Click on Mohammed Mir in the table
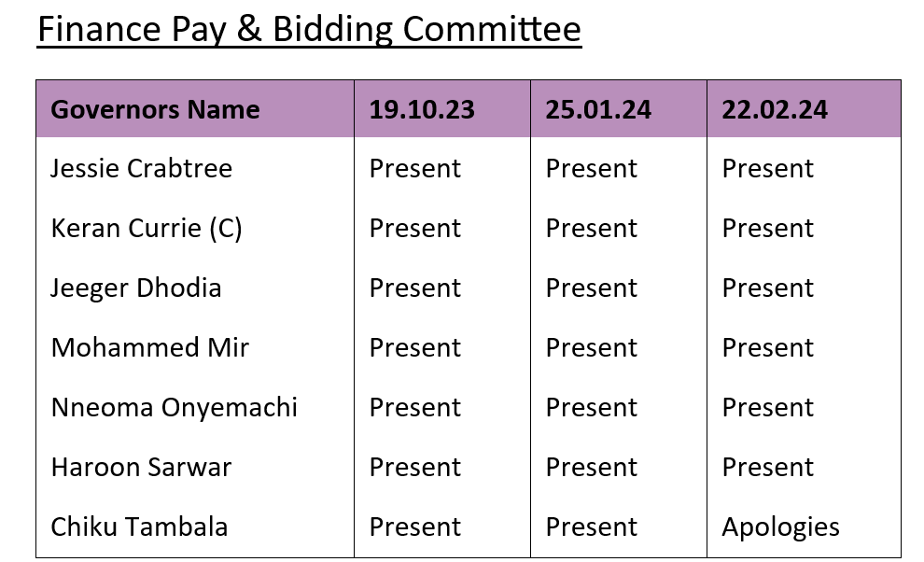Viewport: 924px width, 562px height. pos(150,348)
